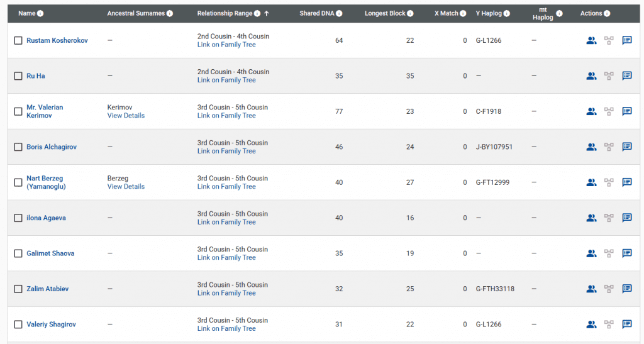Image resolution: width=644 pixels, height=344 pixels.
Task: Click family tree icon for ilona Agaeva
Action: 609,218
